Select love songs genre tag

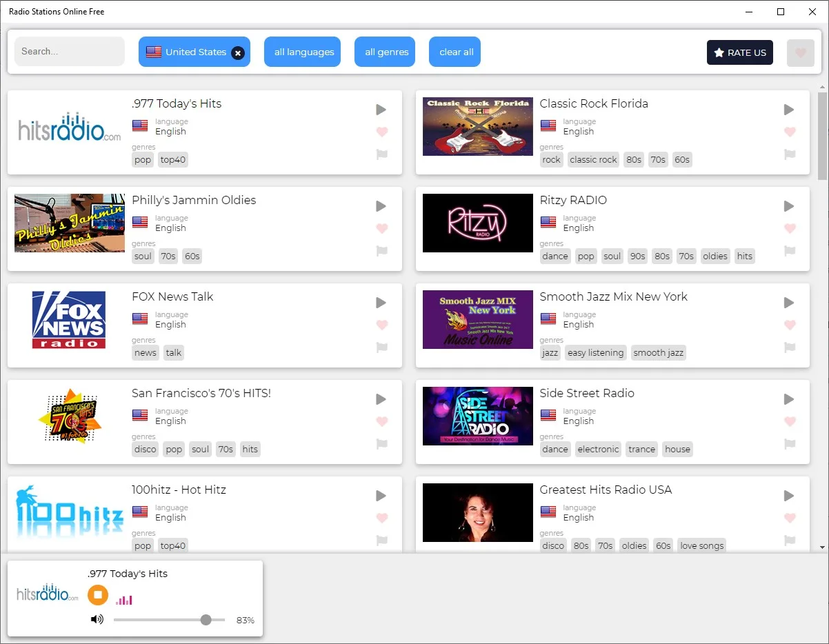tap(702, 545)
